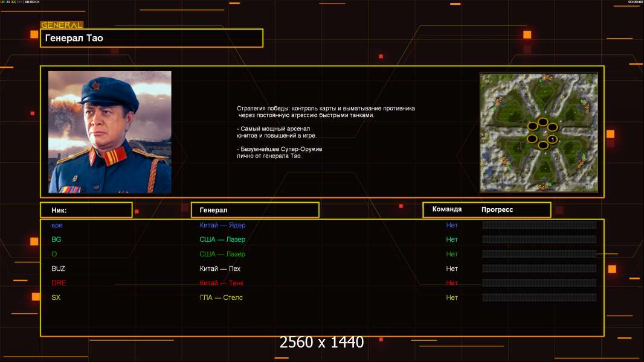This screenshot has height=362, width=644.
Task: Click the General Tao portrait image
Action: (110, 132)
